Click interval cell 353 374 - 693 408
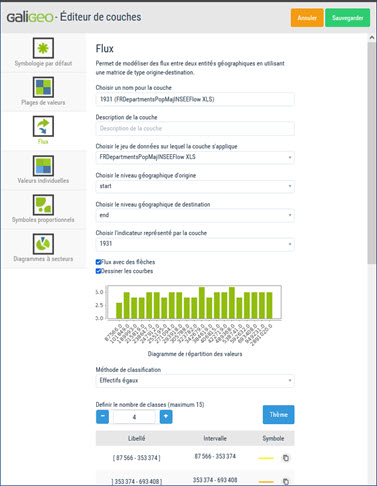Viewport: 377px width, 486px height. [215, 480]
